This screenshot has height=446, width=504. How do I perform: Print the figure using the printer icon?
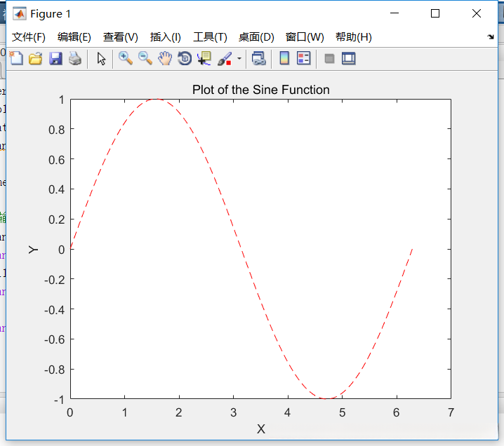[75, 59]
